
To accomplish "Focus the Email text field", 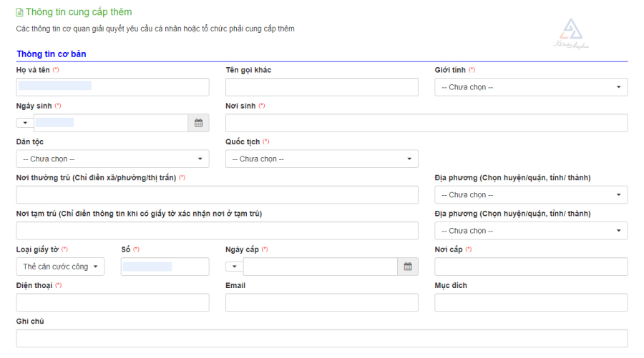I will (321, 302).
